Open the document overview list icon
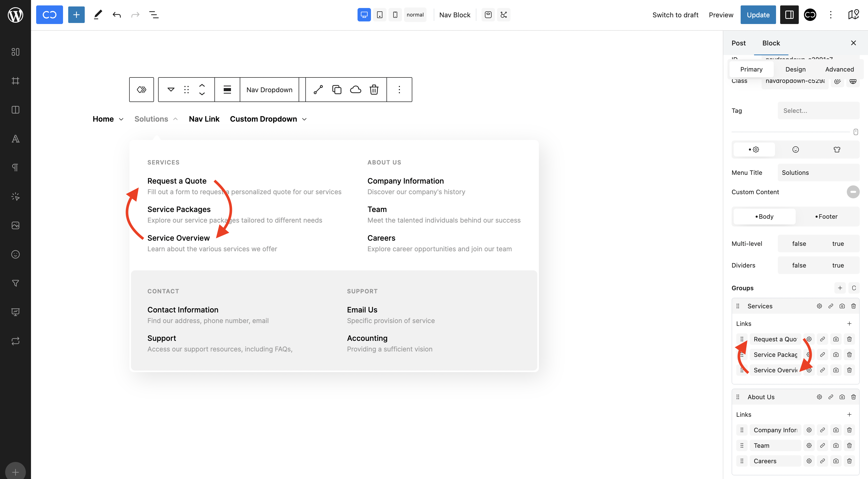868x479 pixels. point(154,15)
